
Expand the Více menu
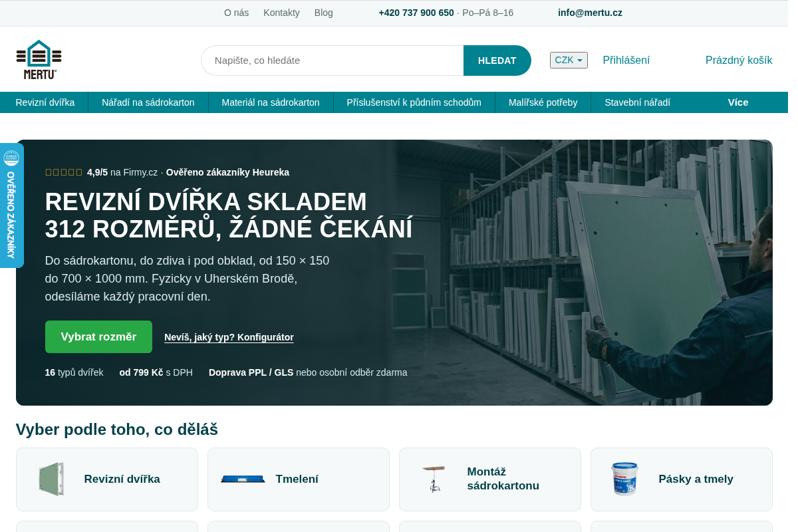pos(738,102)
